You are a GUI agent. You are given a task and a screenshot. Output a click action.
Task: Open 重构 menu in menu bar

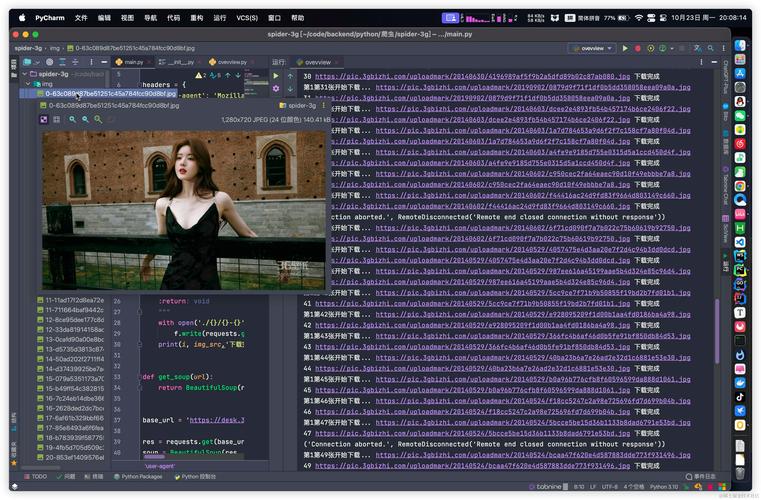tap(197, 18)
